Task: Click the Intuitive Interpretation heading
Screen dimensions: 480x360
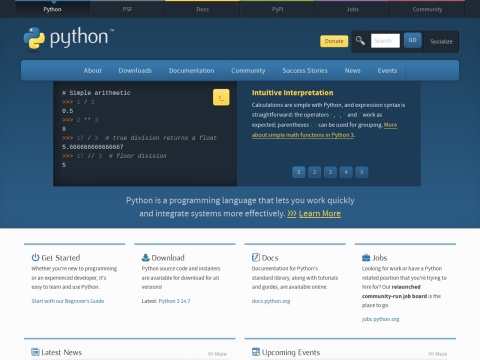Action: point(292,93)
